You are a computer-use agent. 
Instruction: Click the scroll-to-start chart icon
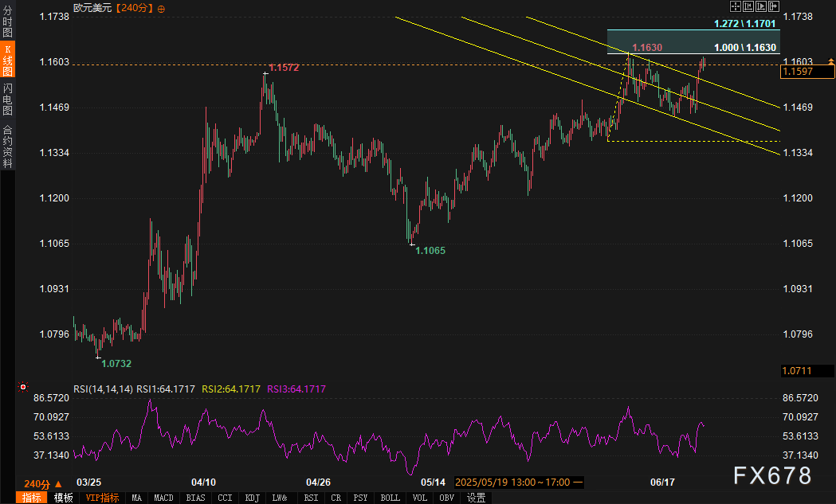tap(748, 6)
